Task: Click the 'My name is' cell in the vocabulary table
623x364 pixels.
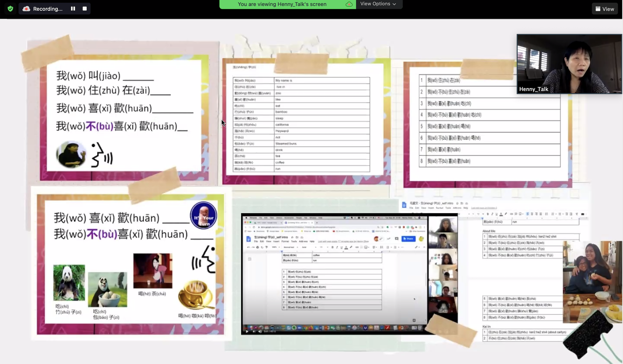Action: pyautogui.click(x=322, y=81)
